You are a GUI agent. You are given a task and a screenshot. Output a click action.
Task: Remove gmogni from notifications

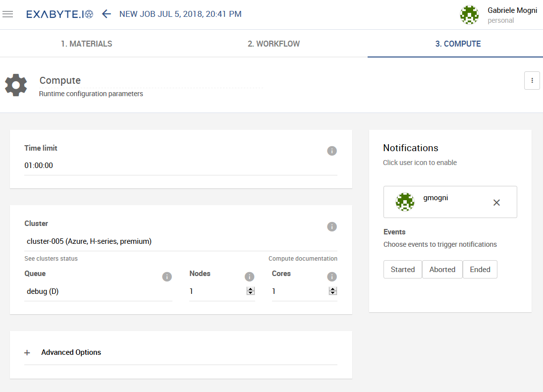point(496,202)
